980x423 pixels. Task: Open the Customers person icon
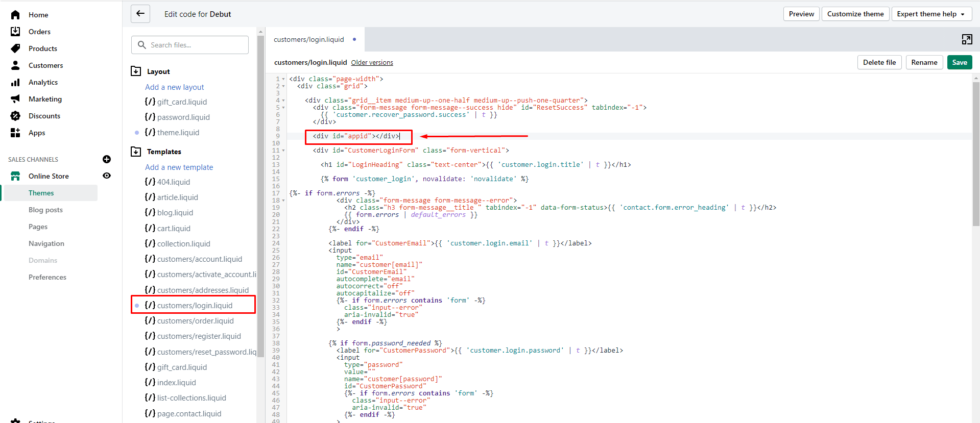(x=15, y=65)
